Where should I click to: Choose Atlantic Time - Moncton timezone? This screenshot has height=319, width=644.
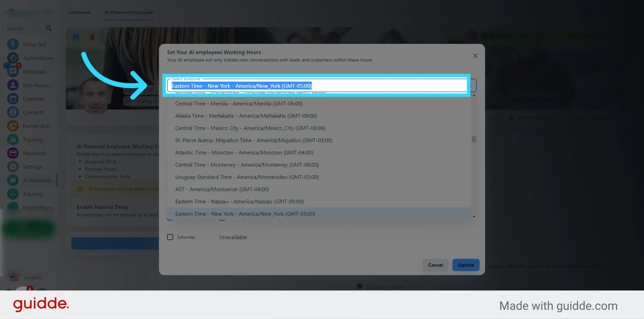point(319,152)
